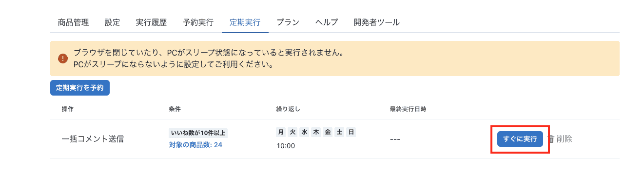This screenshot has width=644, height=177.
Task: Select the 月 weekday badge
Action: (281, 132)
